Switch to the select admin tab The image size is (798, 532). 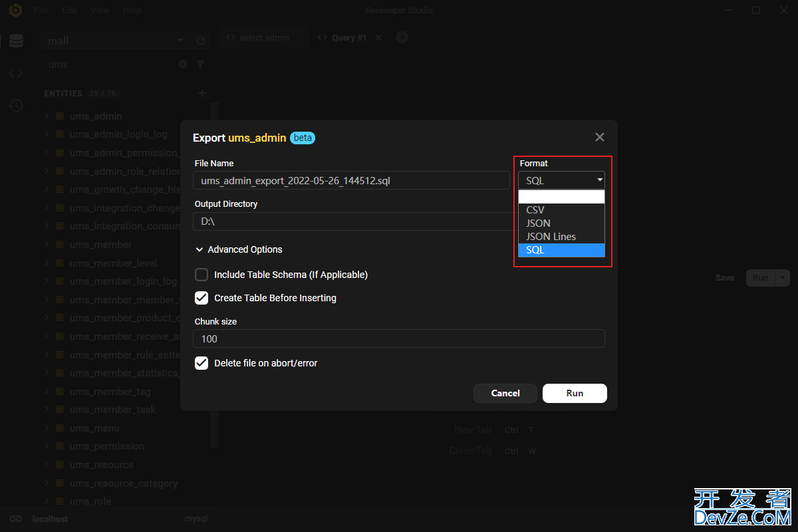(264, 38)
